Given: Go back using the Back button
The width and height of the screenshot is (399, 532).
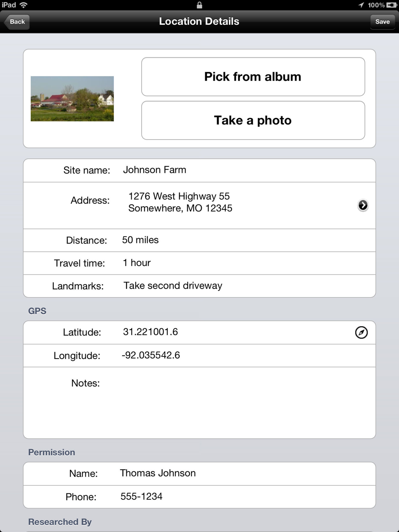Looking at the screenshot, I should point(16,22).
